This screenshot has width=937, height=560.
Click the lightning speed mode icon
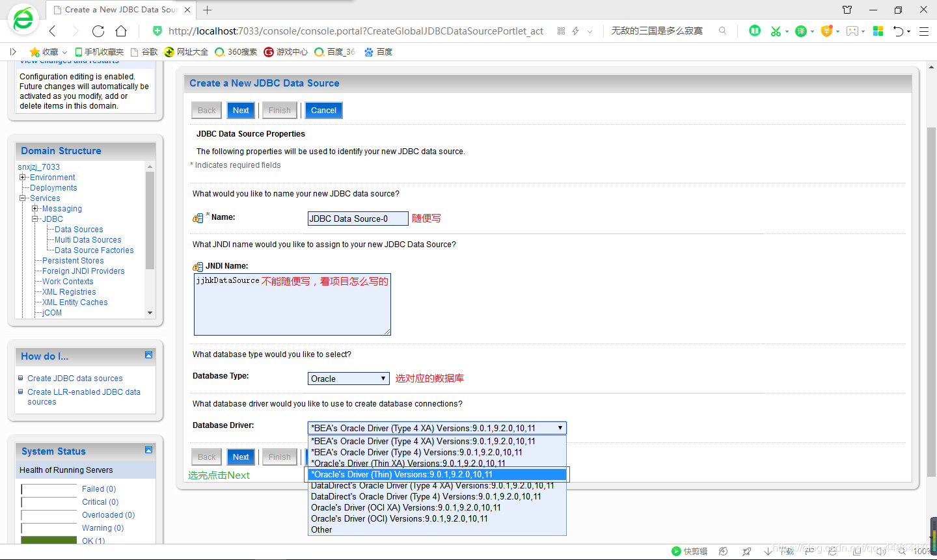(575, 31)
